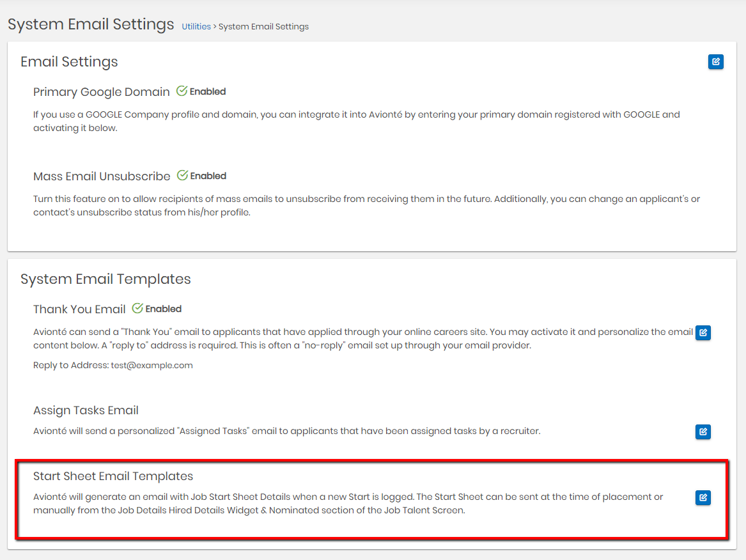Edit the Thank You Email template
This screenshot has height=560, width=746.
703,332
